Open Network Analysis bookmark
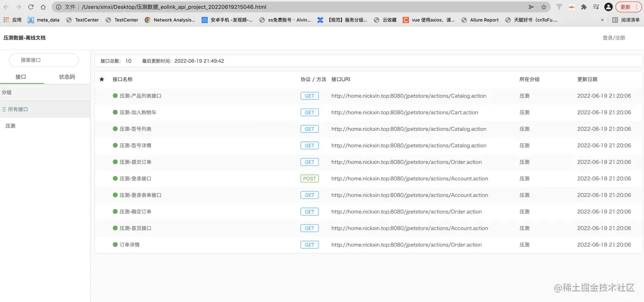Viewport: 644px width, 302px height. [170, 20]
